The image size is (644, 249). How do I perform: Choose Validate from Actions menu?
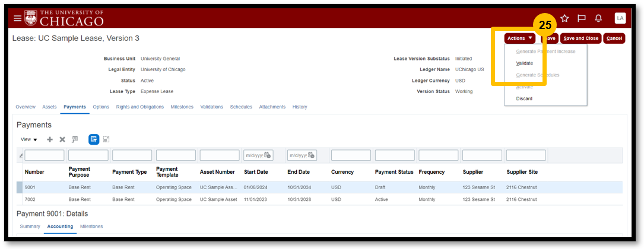point(525,63)
